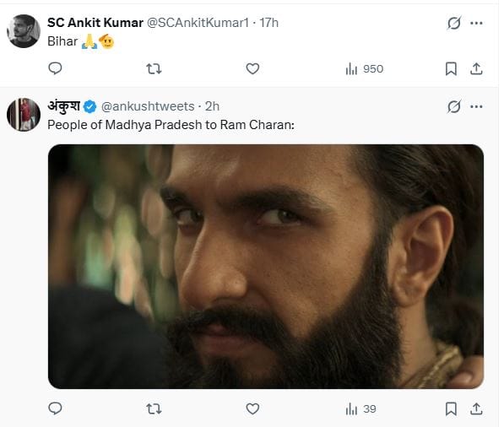The width and height of the screenshot is (504, 427).
Task: View analytics showing 39 views
Action: (360, 409)
